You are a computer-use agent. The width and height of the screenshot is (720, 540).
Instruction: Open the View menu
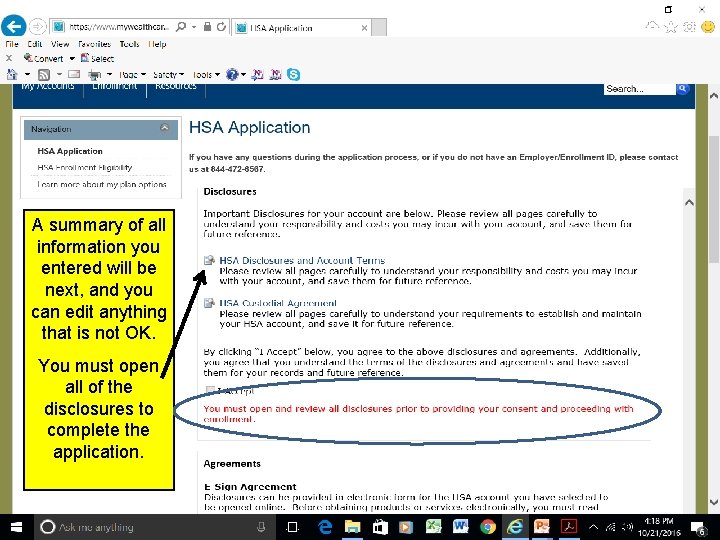pos(60,44)
